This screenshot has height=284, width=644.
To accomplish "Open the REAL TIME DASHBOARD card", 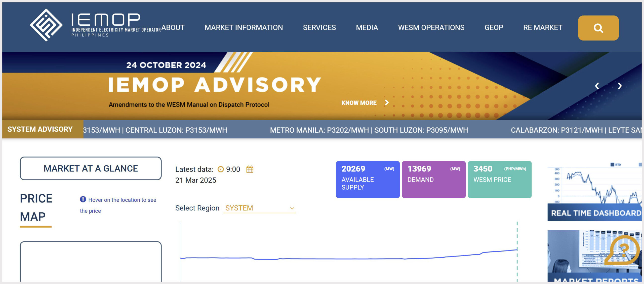I will (x=594, y=191).
